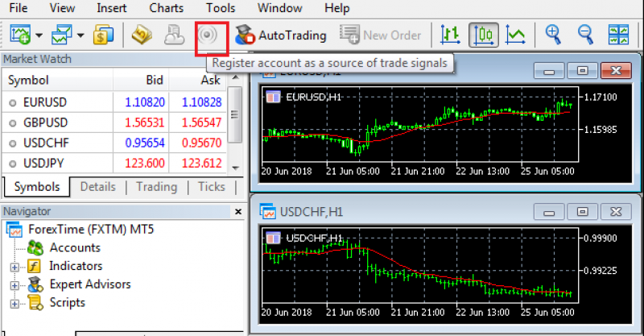Zoom in the chart with magnifier plus

pyautogui.click(x=553, y=35)
